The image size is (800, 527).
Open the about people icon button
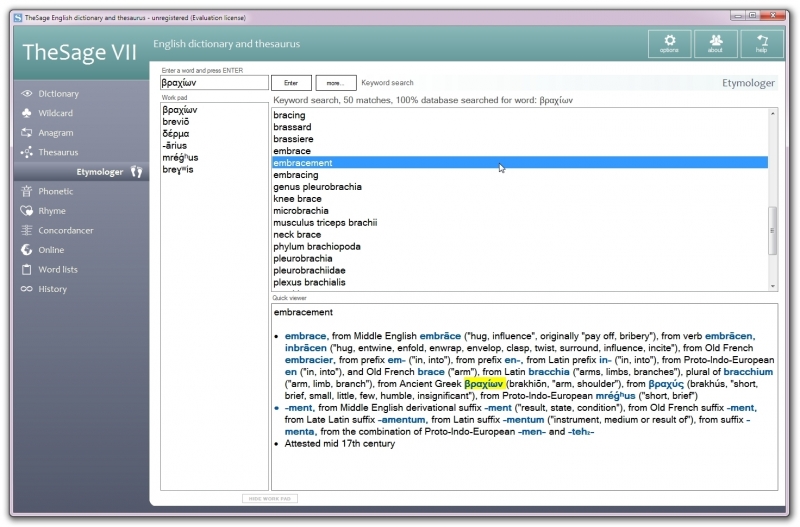[x=715, y=43]
